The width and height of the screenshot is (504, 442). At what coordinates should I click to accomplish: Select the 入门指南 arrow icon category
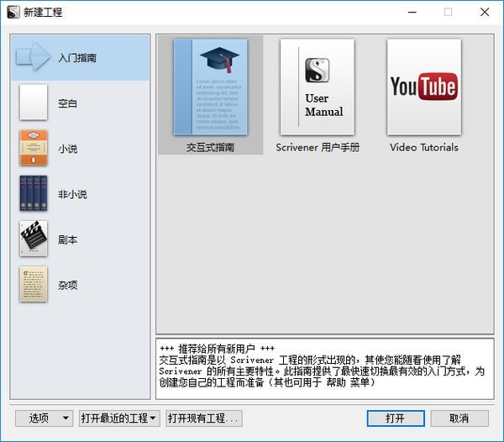click(34, 58)
